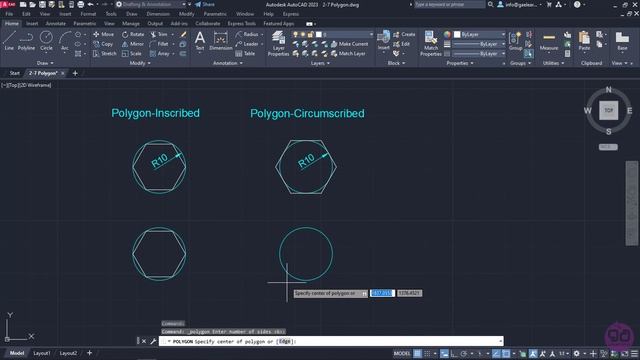Open the Dimension menu
This screenshot has height=360, width=640.
[x=158, y=14]
